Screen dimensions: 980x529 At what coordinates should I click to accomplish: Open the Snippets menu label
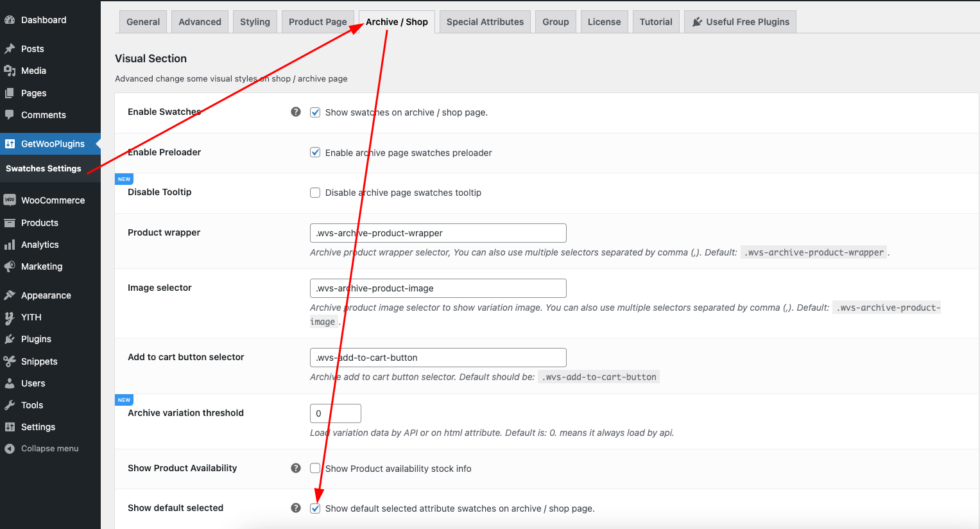[x=39, y=361]
